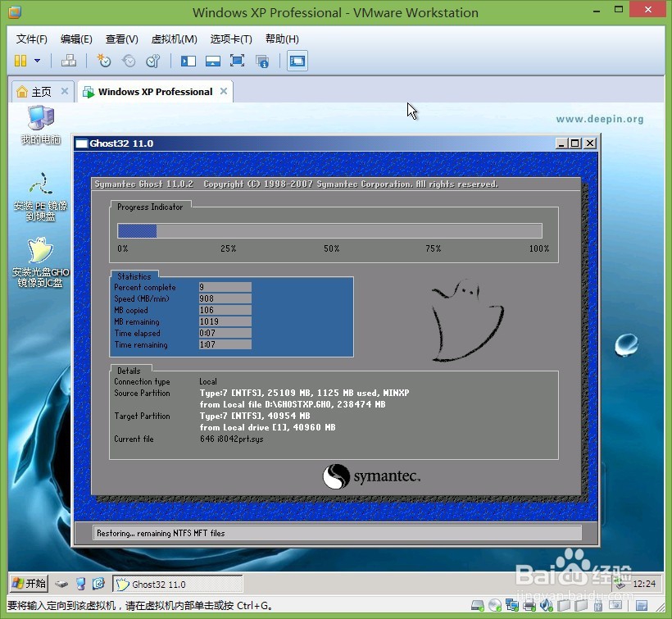Toggle the VMware library sidebar
Screen dimensions: 672x619
[188, 61]
